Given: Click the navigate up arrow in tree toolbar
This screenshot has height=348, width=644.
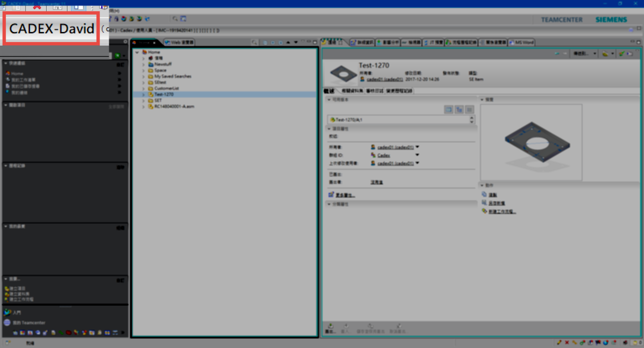Looking at the screenshot, I should click(x=288, y=43).
